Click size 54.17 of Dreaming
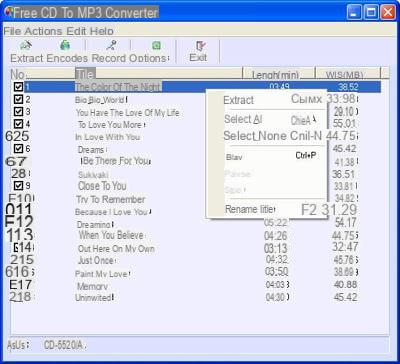400x364 pixels. (x=346, y=222)
